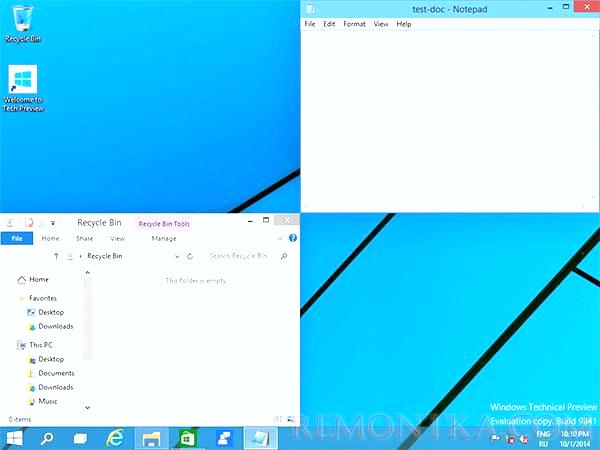The image size is (600, 450).
Task: Switch to File Explorer on the taskbar
Action: [x=151, y=439]
